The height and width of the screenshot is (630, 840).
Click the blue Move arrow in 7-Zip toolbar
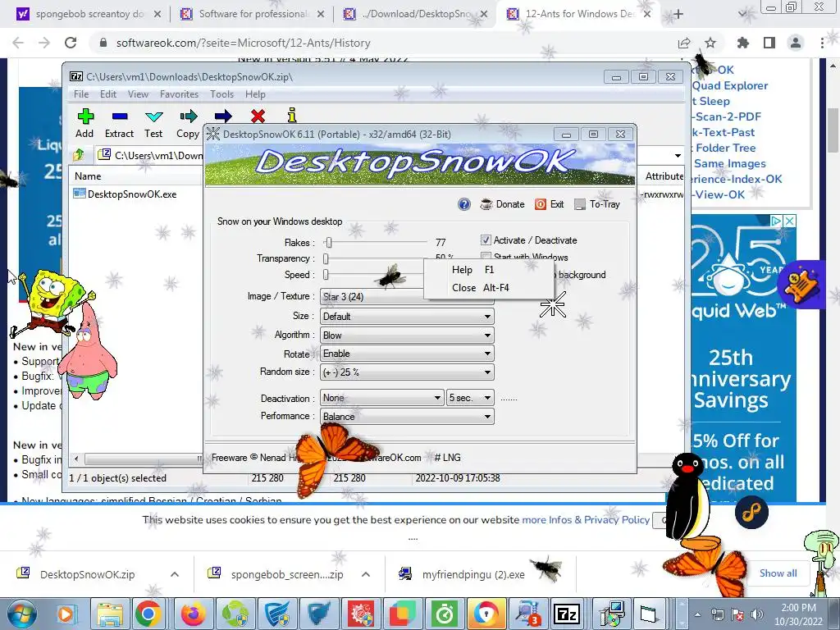pos(223,116)
